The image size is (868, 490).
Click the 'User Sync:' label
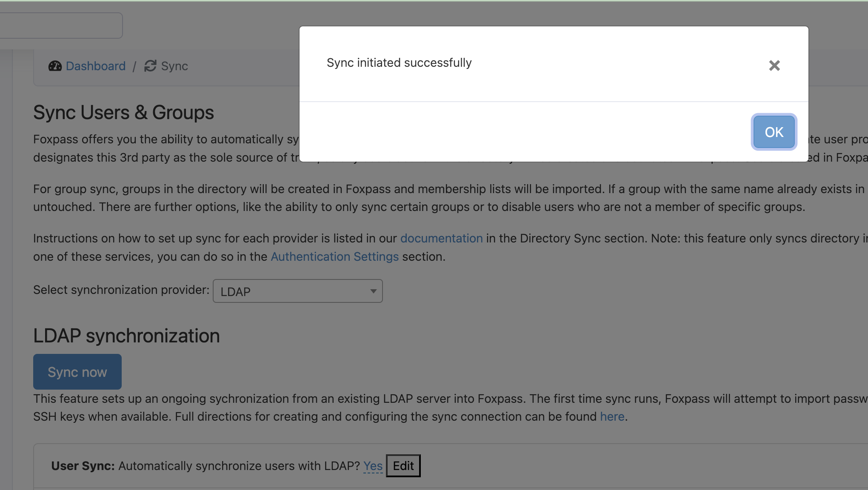point(83,466)
